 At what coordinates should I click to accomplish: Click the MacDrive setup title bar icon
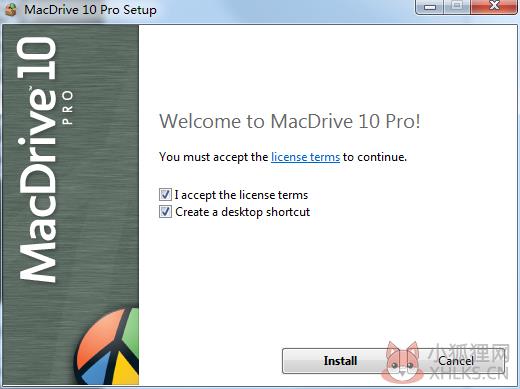click(x=11, y=9)
